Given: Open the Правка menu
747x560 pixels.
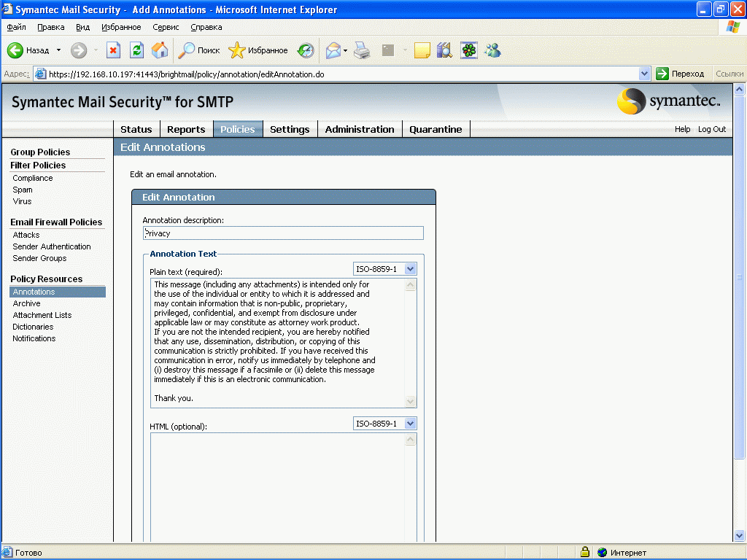Looking at the screenshot, I should (50, 27).
